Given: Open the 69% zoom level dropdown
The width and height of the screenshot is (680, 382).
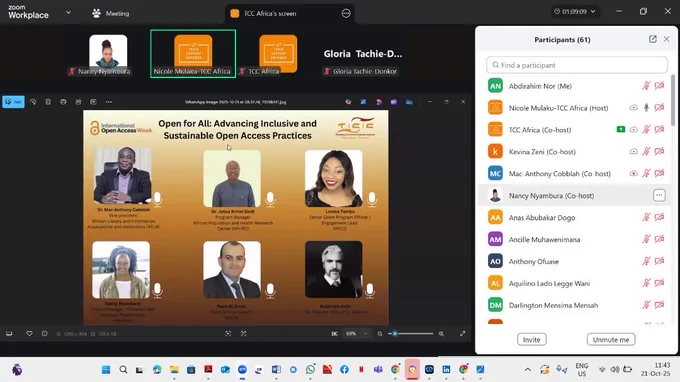Looking at the screenshot, I should pyautogui.click(x=356, y=333).
